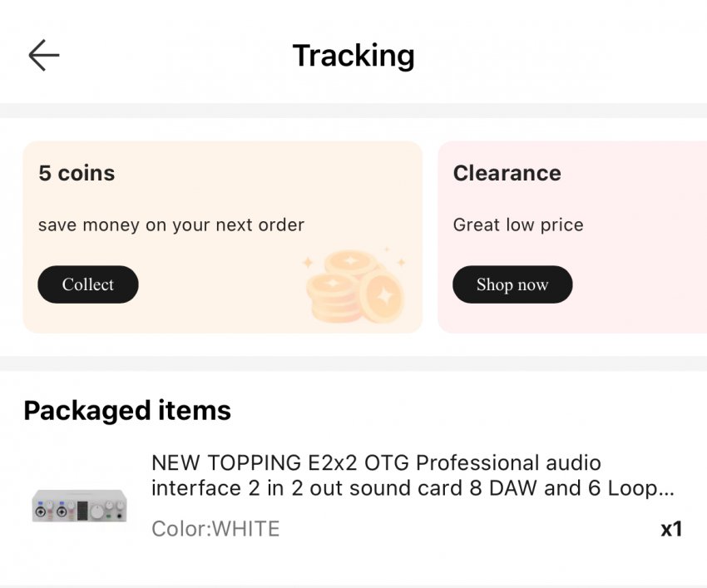This screenshot has width=707, height=588.
Task: Tap the 'save money on your next order' text
Action: pos(171,225)
